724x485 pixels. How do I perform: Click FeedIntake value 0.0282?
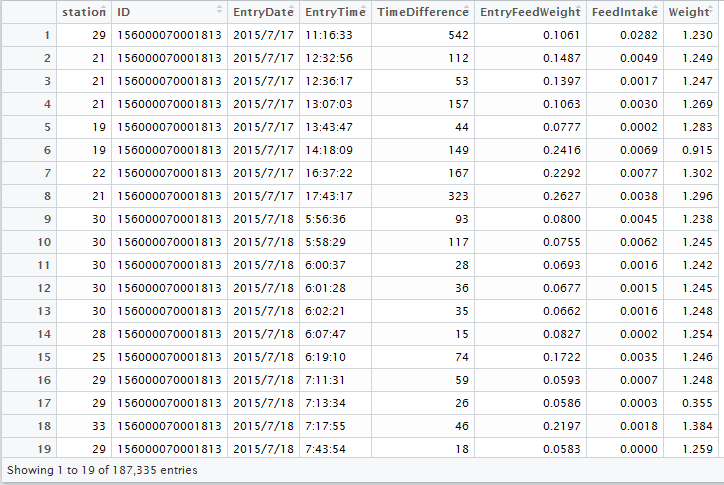click(639, 35)
